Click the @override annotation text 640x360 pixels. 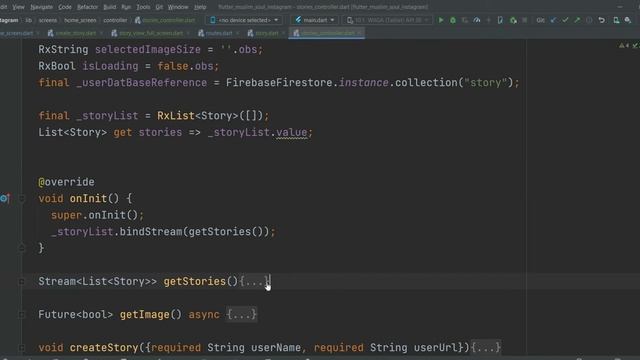[x=67, y=182]
